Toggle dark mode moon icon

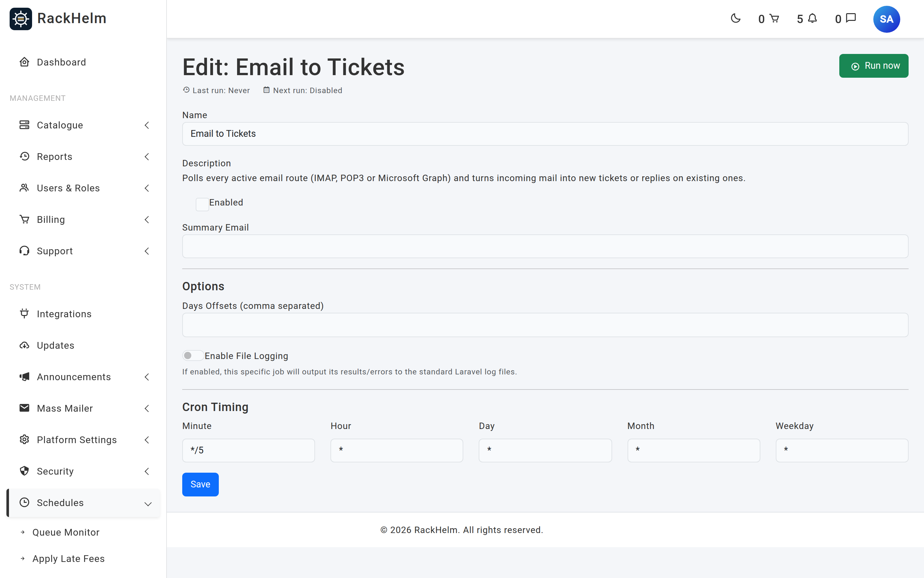pos(735,18)
